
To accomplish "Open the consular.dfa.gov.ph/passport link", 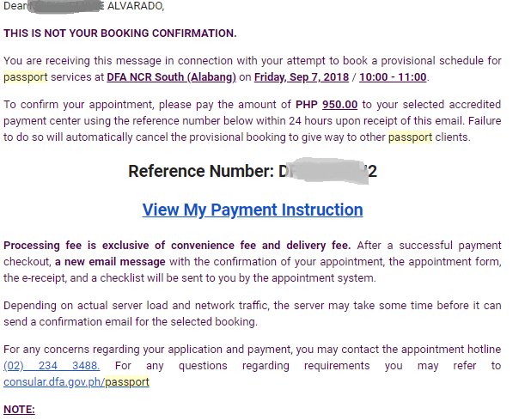I will tap(76, 381).
